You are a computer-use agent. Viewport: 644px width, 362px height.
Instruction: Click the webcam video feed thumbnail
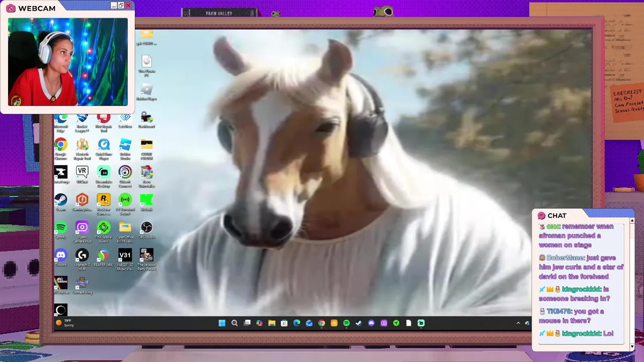click(x=68, y=62)
